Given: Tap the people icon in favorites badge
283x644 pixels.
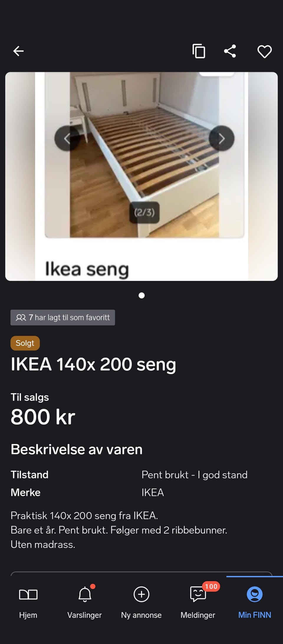Looking at the screenshot, I should pyautogui.click(x=21, y=317).
